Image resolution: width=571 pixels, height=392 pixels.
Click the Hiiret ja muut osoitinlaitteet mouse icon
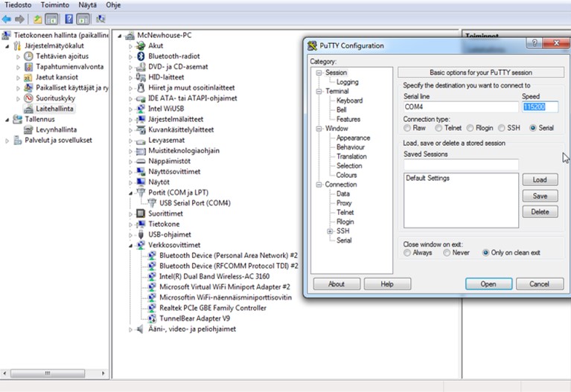pos(141,88)
